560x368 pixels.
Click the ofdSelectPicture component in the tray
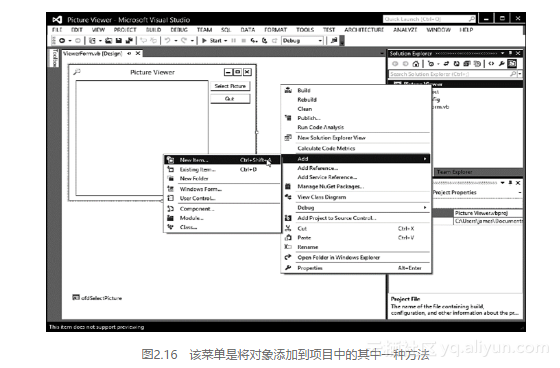click(97, 298)
